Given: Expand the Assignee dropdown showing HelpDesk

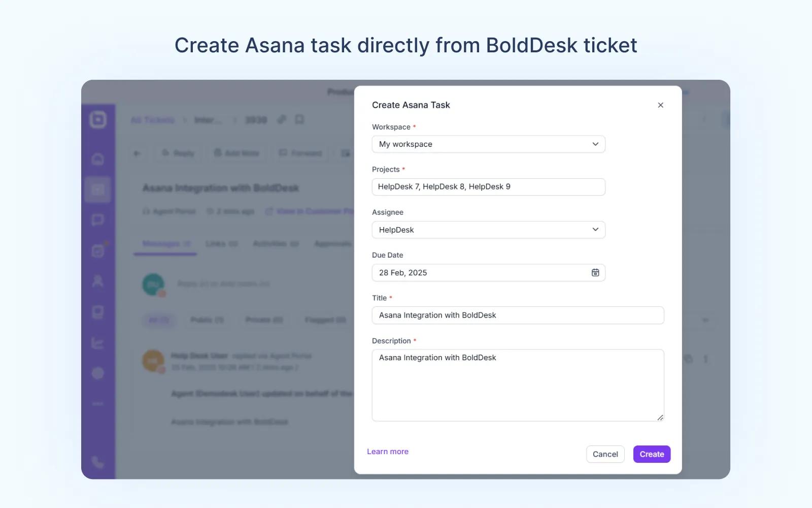Looking at the screenshot, I should tap(488, 230).
